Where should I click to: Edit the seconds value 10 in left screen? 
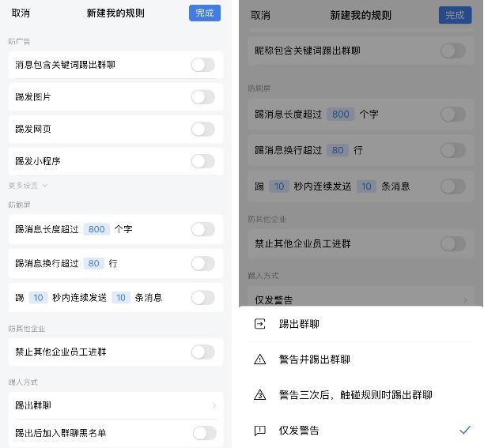(38, 298)
